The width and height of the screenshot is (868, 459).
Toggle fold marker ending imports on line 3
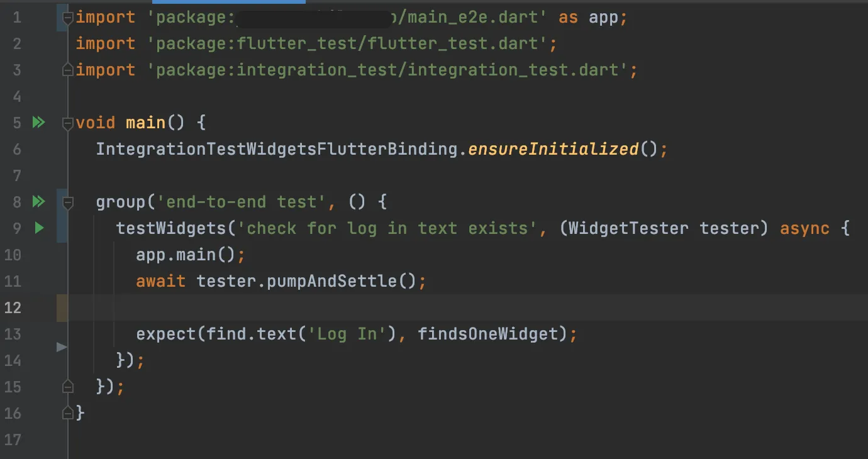(67, 70)
